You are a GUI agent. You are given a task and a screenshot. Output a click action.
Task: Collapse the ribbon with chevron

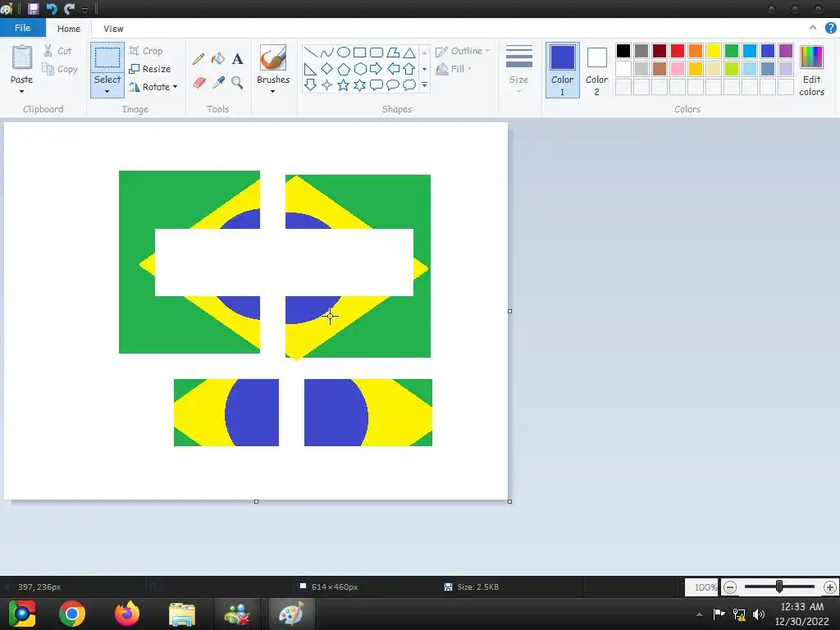[x=813, y=28]
